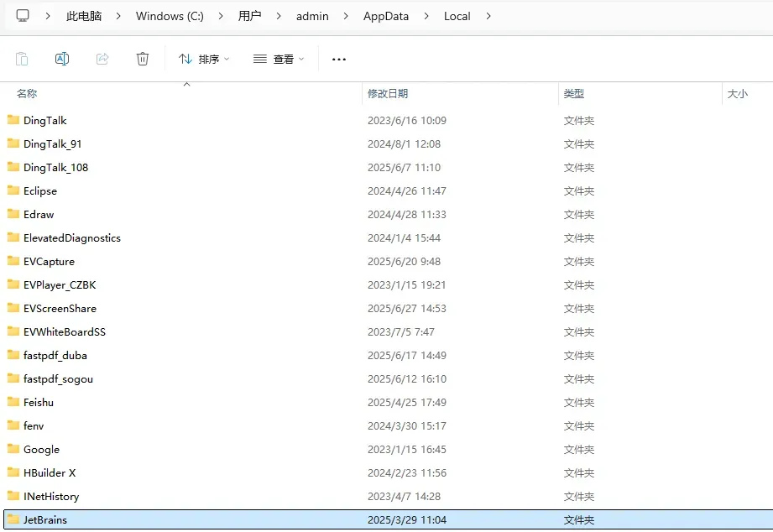Click date 2025/6/20 9:48
This screenshot has height=532, width=773.
click(404, 261)
